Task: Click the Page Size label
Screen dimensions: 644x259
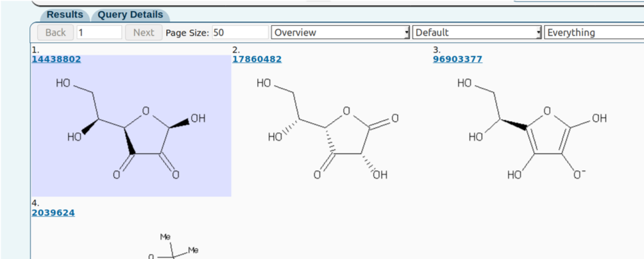Action: pos(188,33)
